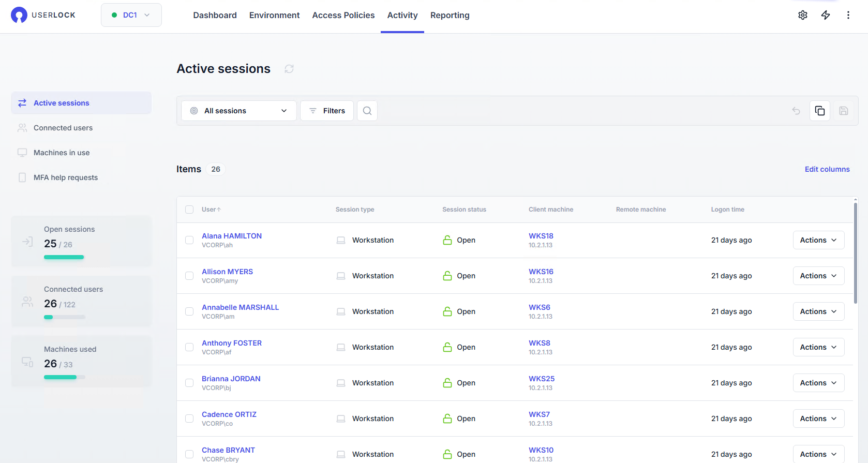Tick the checkbox for Alana HAMILTON
This screenshot has height=463, width=868.
tap(189, 240)
